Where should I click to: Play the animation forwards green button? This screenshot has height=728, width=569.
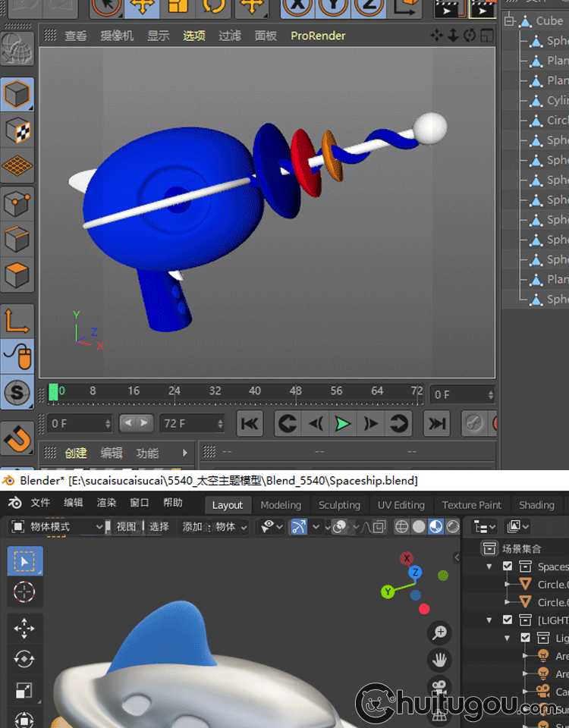coord(343,423)
